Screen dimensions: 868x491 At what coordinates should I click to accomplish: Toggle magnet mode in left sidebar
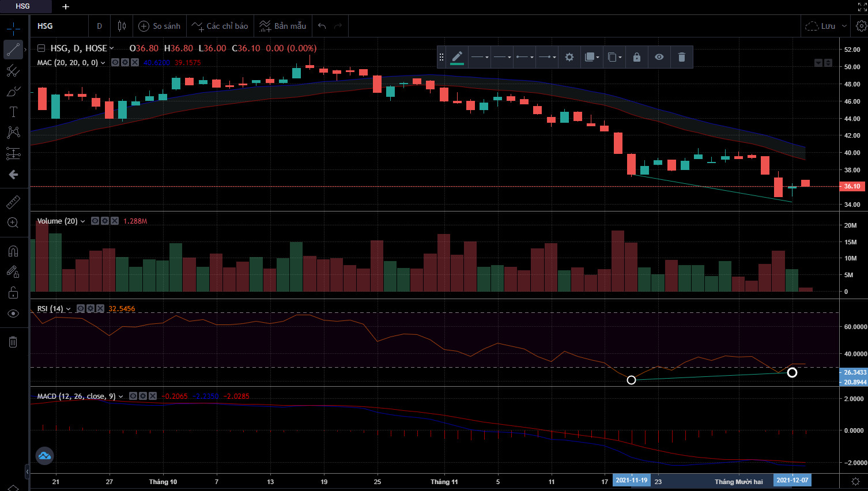click(13, 251)
